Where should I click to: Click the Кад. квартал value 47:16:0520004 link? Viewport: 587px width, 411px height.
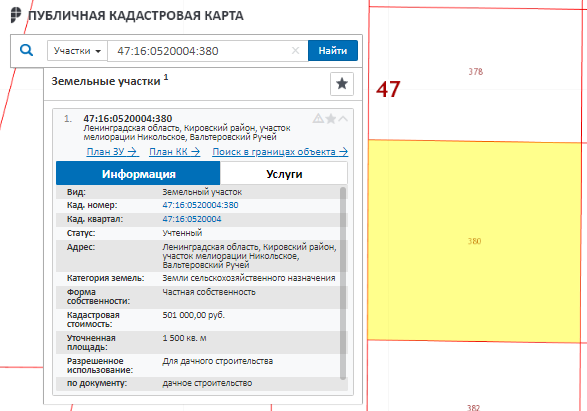192,219
